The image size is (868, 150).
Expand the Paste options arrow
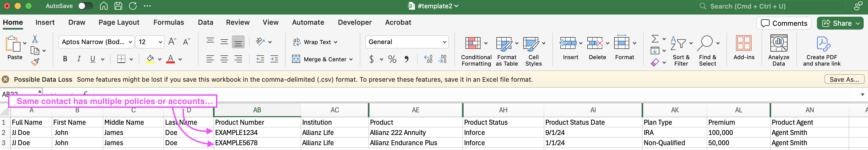pos(24,43)
